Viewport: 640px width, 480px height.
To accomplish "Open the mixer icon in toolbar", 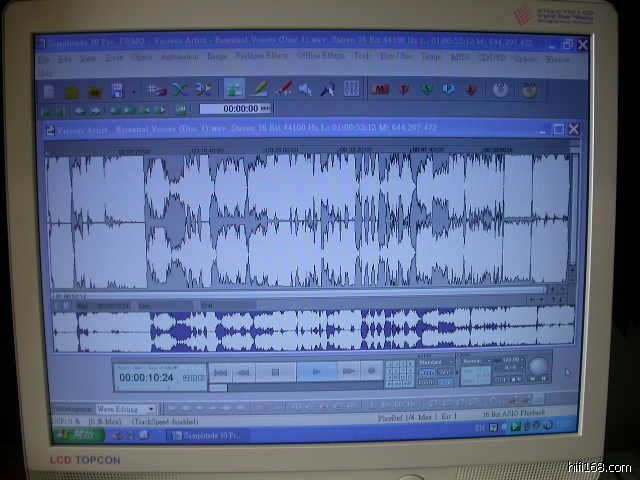I will coord(351,89).
